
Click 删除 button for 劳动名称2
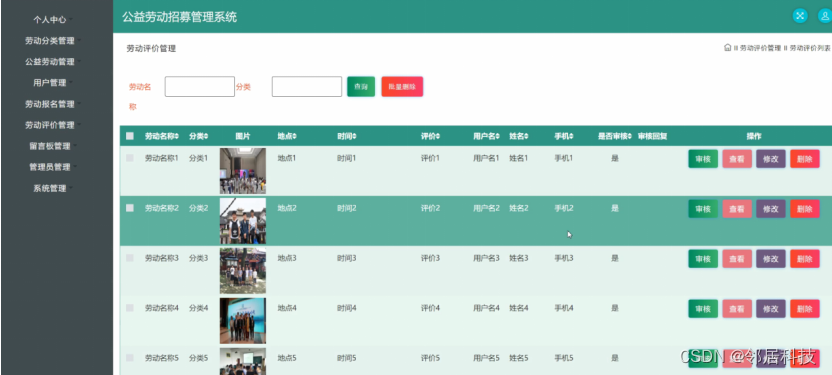click(805, 209)
